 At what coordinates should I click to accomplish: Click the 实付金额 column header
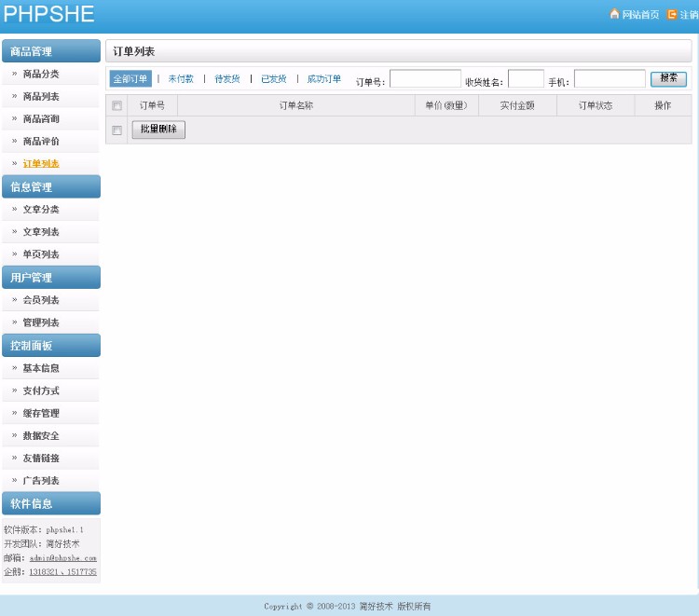[517, 105]
